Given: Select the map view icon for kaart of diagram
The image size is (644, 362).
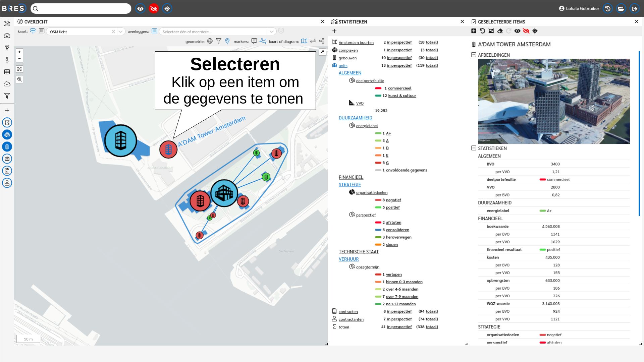Looking at the screenshot, I should (304, 41).
